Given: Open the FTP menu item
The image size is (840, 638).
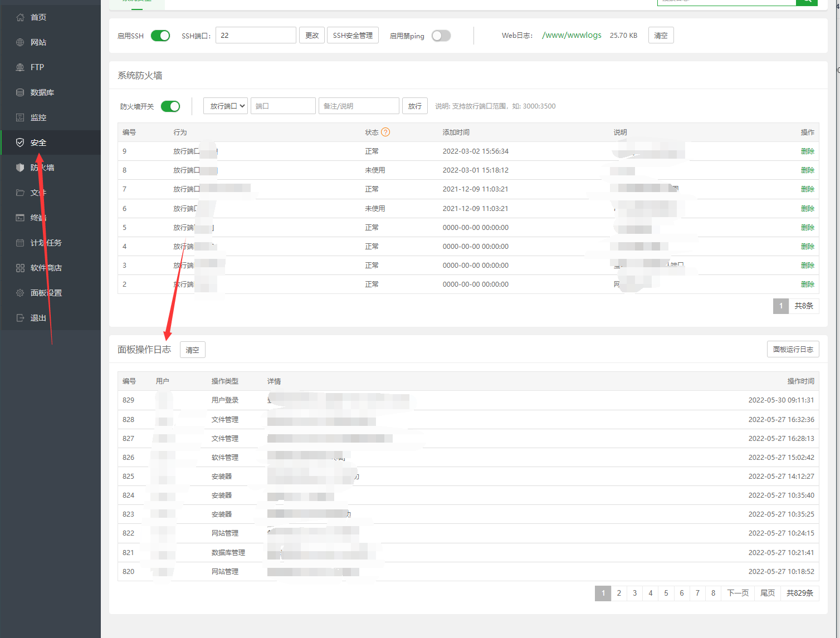Looking at the screenshot, I should click(x=37, y=67).
